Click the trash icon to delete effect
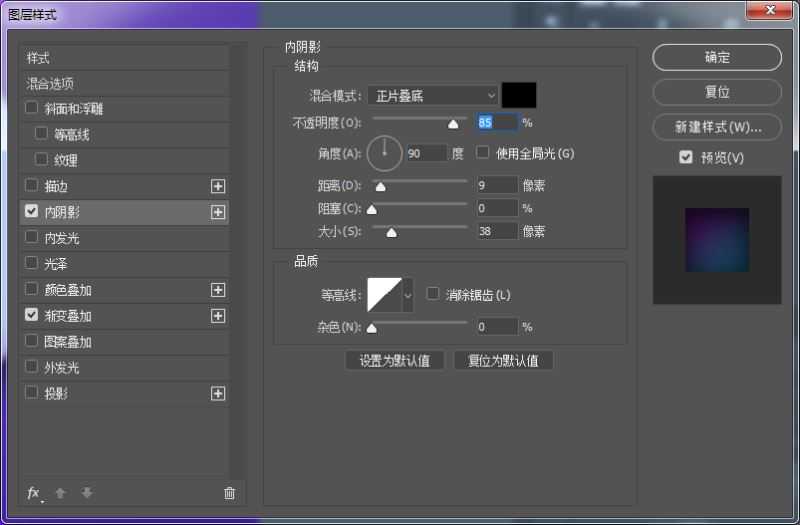 coord(229,493)
